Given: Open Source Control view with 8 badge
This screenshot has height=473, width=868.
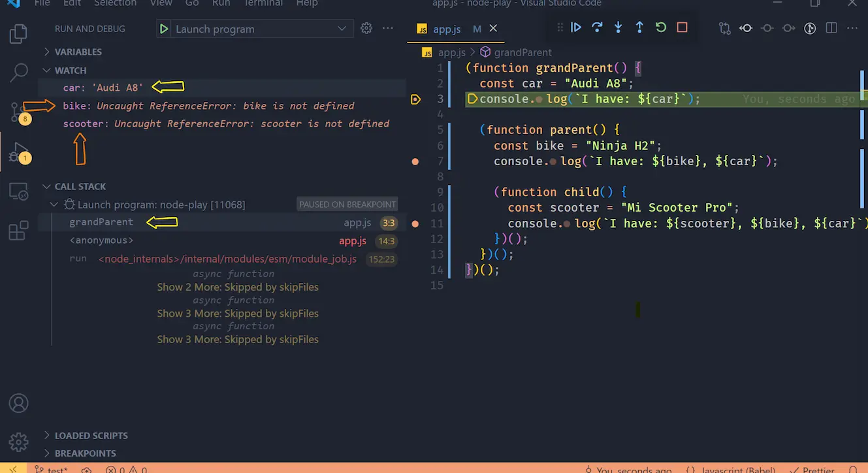Looking at the screenshot, I should point(18,112).
